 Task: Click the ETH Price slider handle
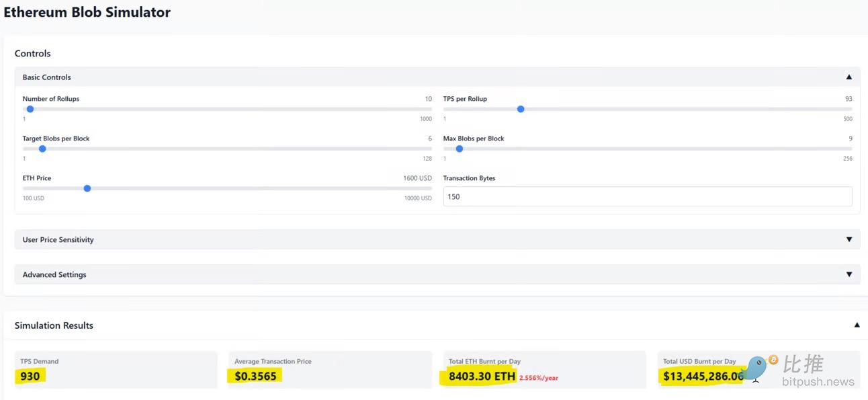87,188
